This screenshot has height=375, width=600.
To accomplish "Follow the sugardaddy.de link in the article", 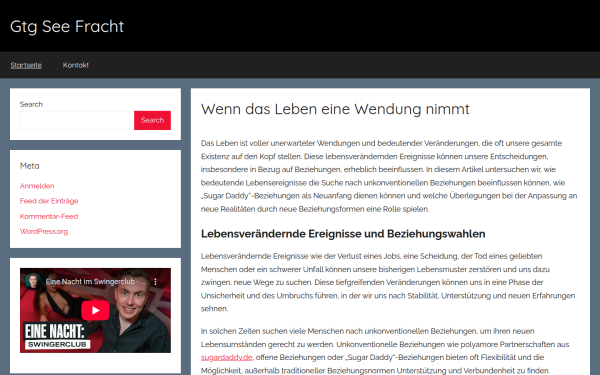I will tap(227, 357).
